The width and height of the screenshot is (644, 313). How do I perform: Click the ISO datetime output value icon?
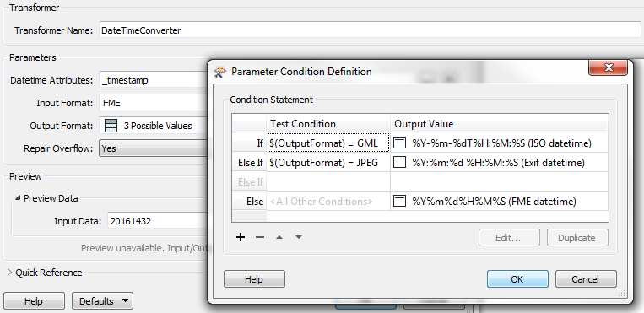coord(399,143)
